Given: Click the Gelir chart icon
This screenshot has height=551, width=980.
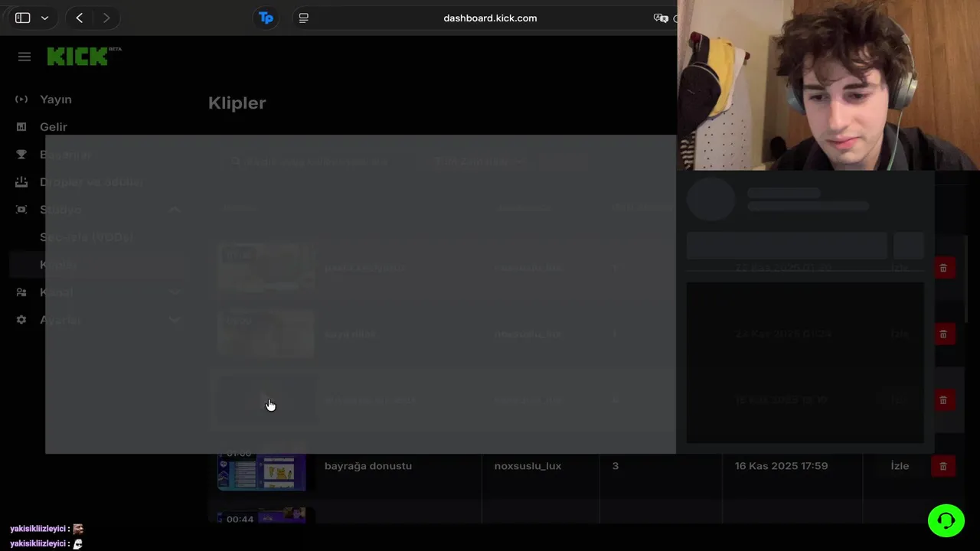Looking at the screenshot, I should (21, 127).
